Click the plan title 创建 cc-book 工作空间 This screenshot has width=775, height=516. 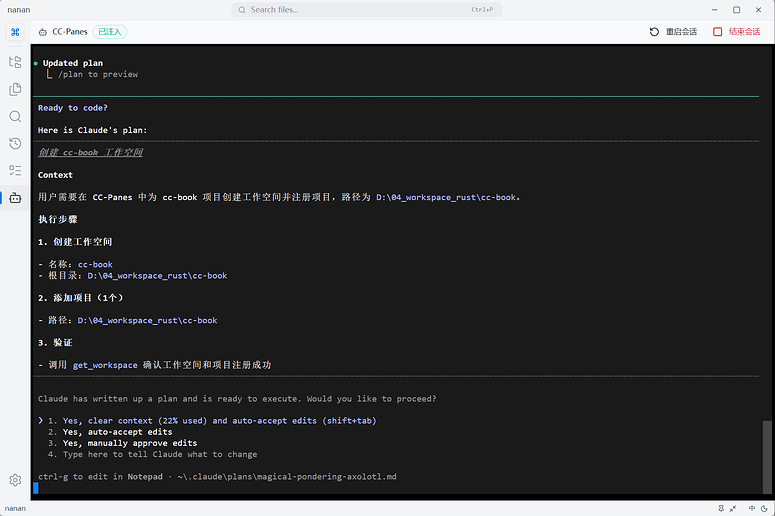90,152
